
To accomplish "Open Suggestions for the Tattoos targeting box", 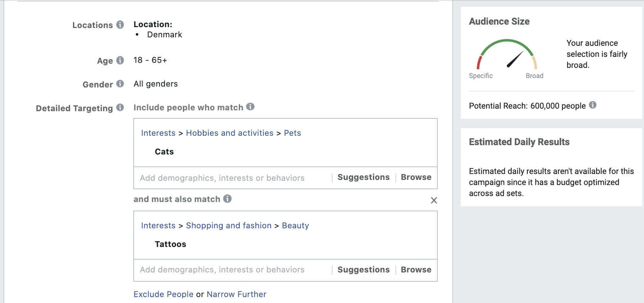I will [364, 270].
